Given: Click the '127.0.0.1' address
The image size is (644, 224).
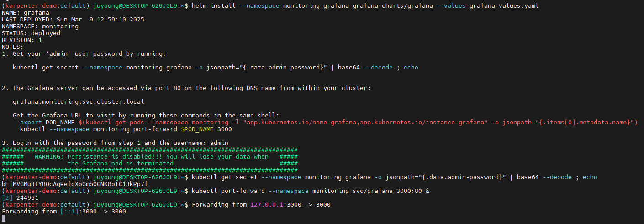Looking at the screenshot, I should click(x=267, y=205).
